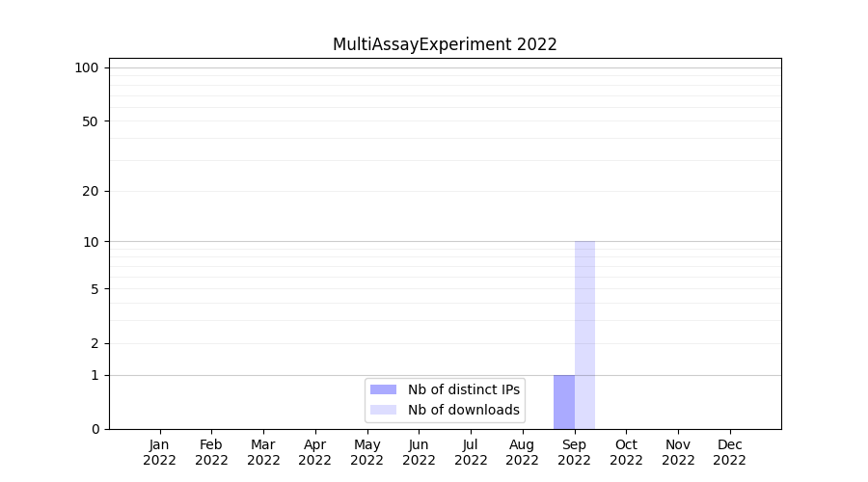Click the chart title MultiAssayExperiment 2022
This screenshot has width=868, height=482.
(x=445, y=44)
